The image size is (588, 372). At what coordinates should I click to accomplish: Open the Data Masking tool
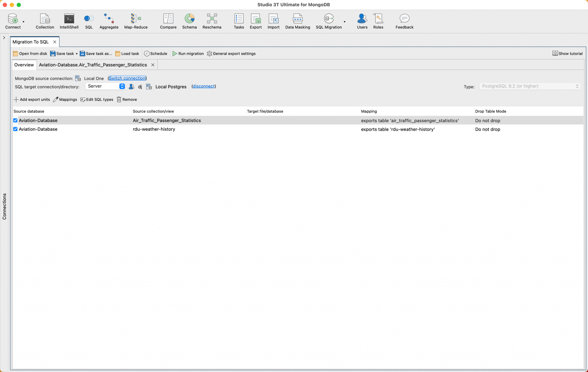click(297, 21)
